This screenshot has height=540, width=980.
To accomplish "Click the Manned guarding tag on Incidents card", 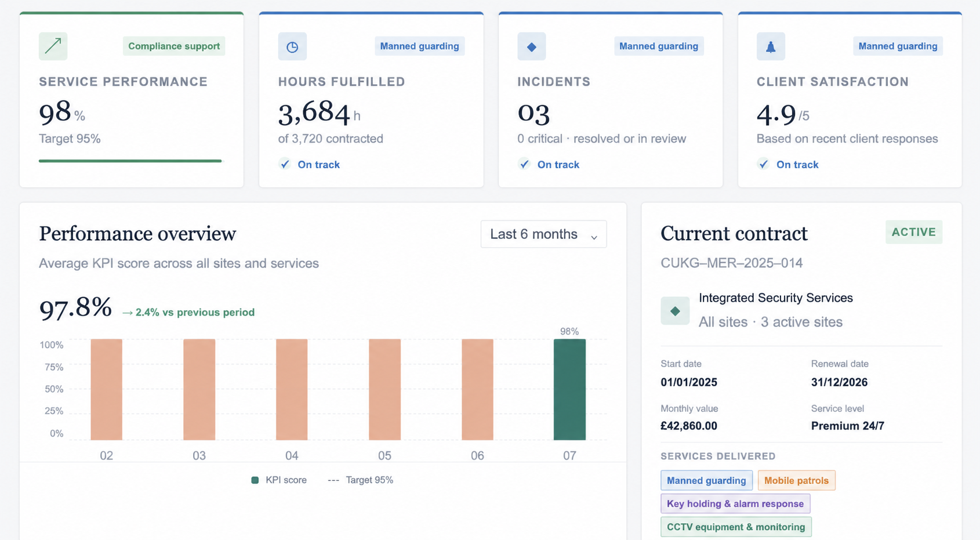I will point(659,46).
